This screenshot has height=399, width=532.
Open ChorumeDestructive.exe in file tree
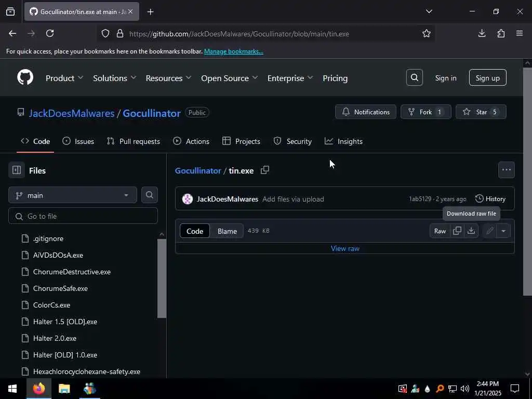pos(72,272)
